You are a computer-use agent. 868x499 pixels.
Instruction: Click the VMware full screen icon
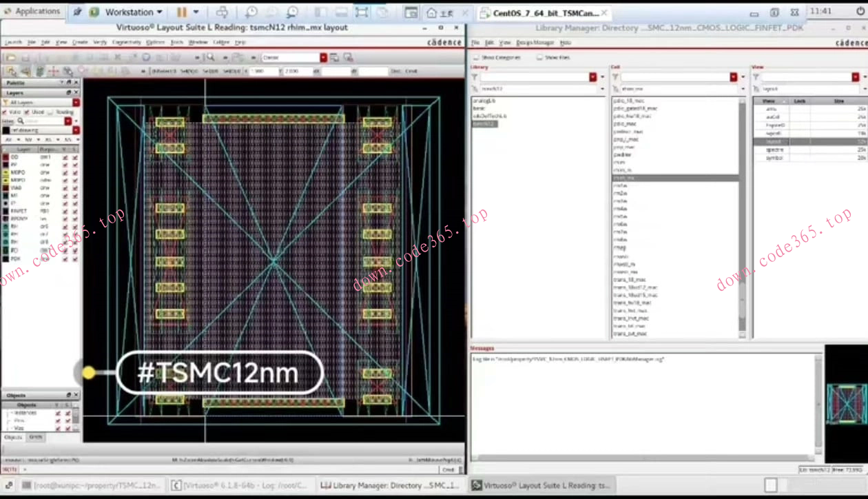pos(362,12)
